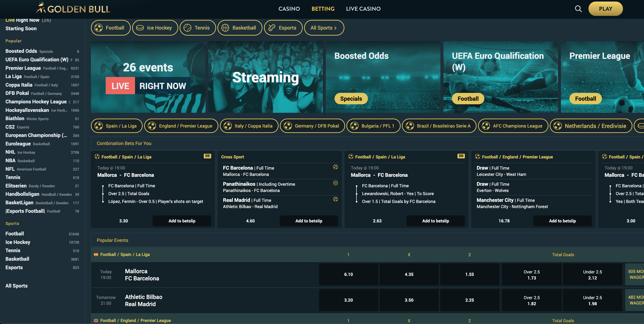The image size is (644, 324).
Task: Expand Football under Sports sidebar section
Action: click(15, 234)
